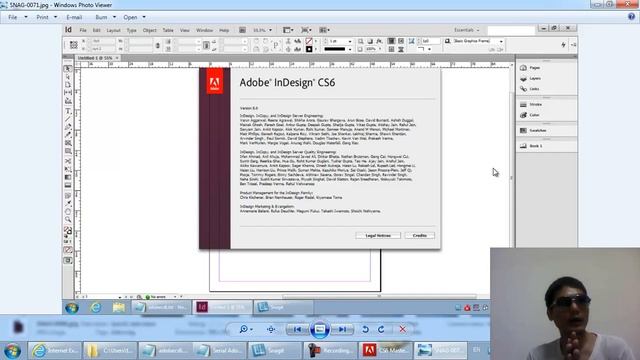The height and width of the screenshot is (360, 640).
Task: Open Photo Viewer help icon
Action: [631, 17]
